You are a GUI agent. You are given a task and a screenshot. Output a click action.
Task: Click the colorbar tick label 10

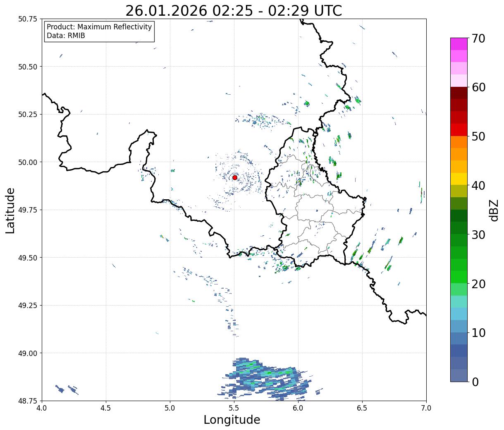tap(478, 333)
